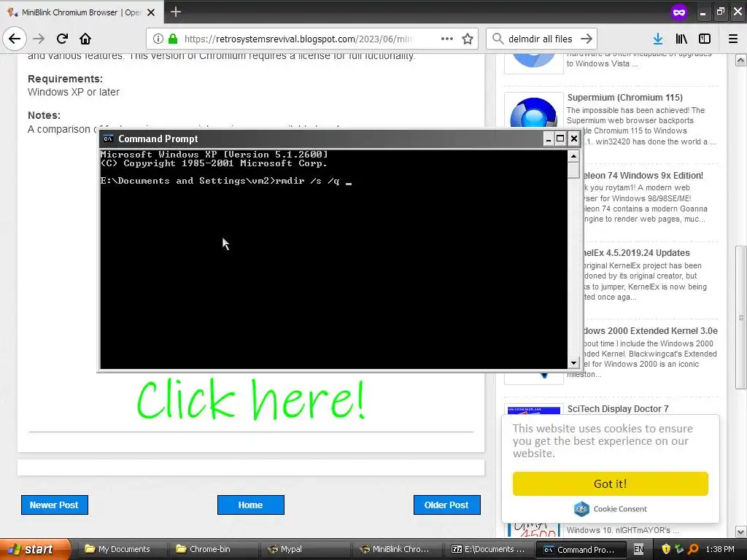Open the Supermium post thumbnail
The image size is (747, 560).
tap(533, 111)
